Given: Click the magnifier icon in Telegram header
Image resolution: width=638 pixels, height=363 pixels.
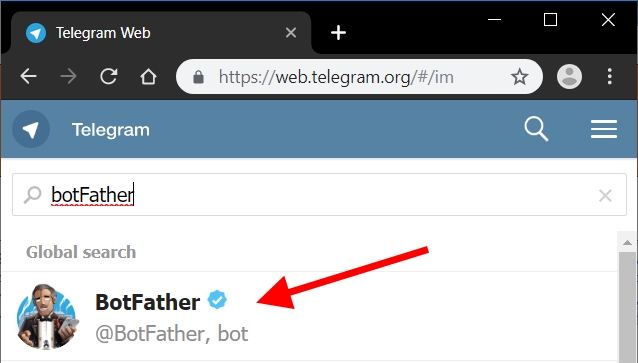Looking at the screenshot, I should [536, 129].
